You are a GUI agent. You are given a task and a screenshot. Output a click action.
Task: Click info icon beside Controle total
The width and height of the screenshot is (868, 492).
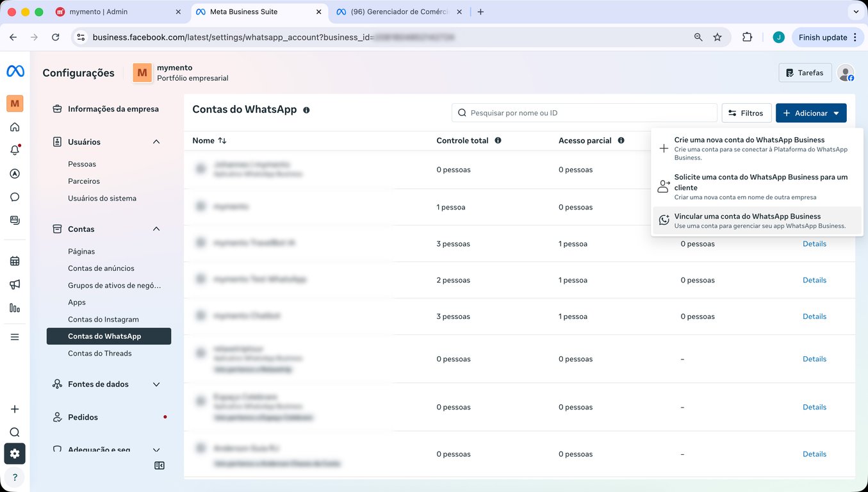(x=498, y=140)
